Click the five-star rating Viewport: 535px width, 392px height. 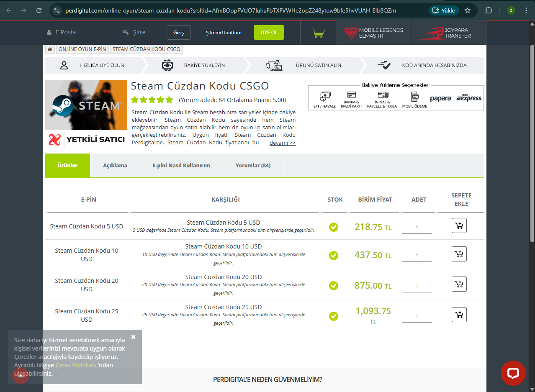point(152,100)
